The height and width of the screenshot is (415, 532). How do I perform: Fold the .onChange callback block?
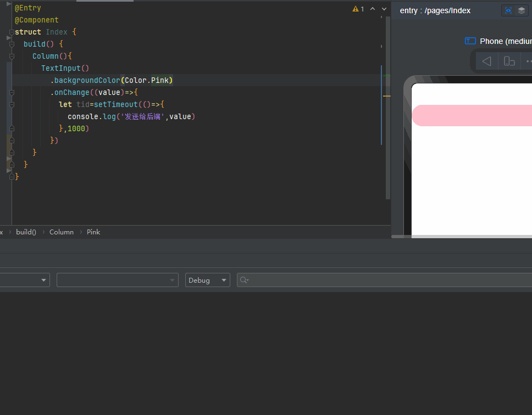(x=12, y=92)
